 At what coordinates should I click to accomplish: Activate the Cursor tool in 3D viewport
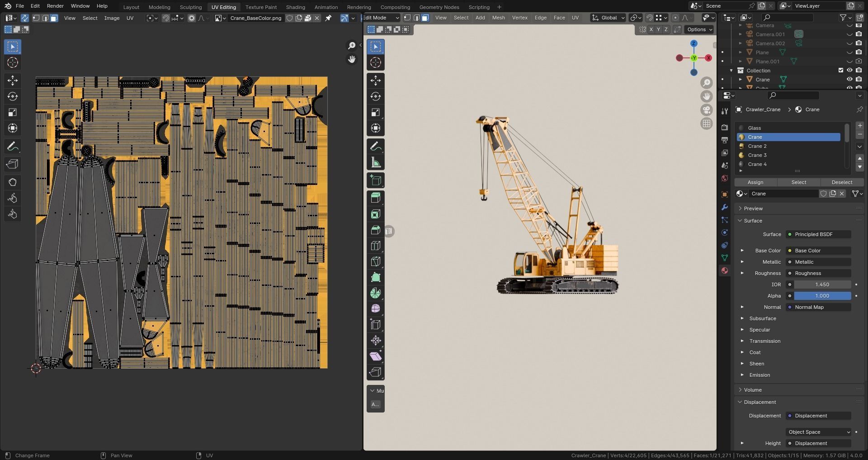pos(376,62)
